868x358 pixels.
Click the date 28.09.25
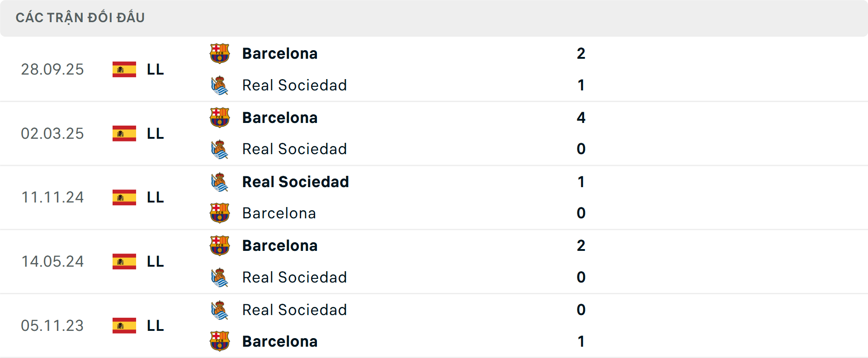point(52,69)
